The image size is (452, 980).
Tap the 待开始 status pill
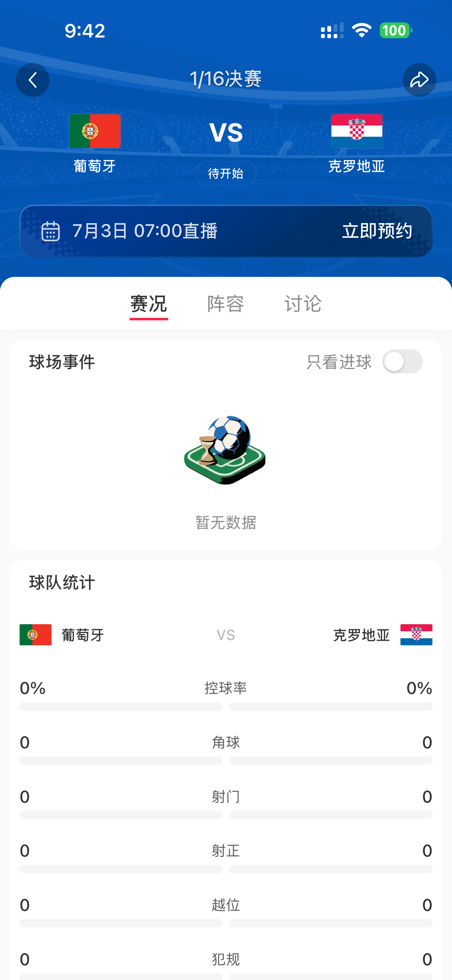click(x=226, y=173)
